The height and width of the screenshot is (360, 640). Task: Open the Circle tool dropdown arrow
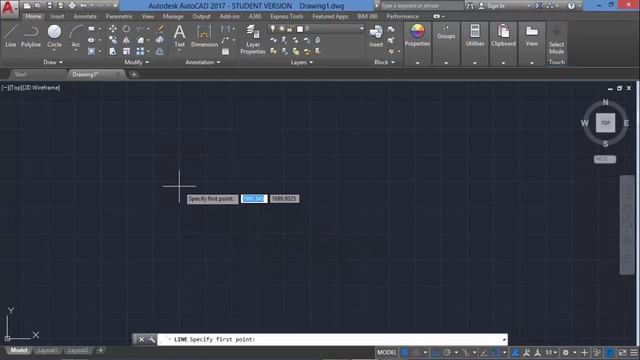tap(54, 49)
